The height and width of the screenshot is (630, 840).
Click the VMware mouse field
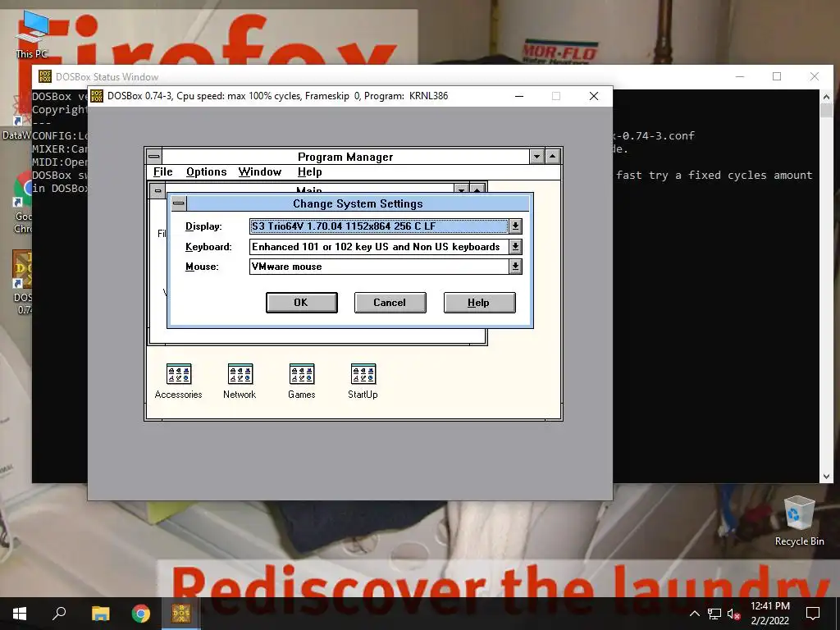379,267
